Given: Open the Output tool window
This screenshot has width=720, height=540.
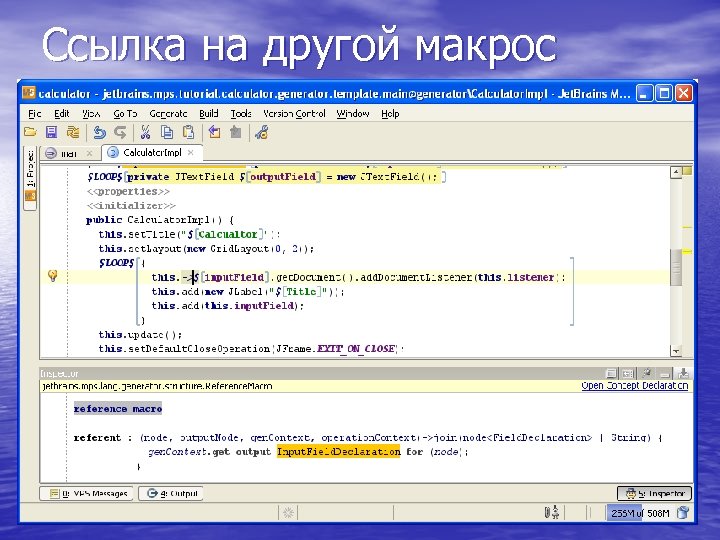Looking at the screenshot, I should (171, 494).
